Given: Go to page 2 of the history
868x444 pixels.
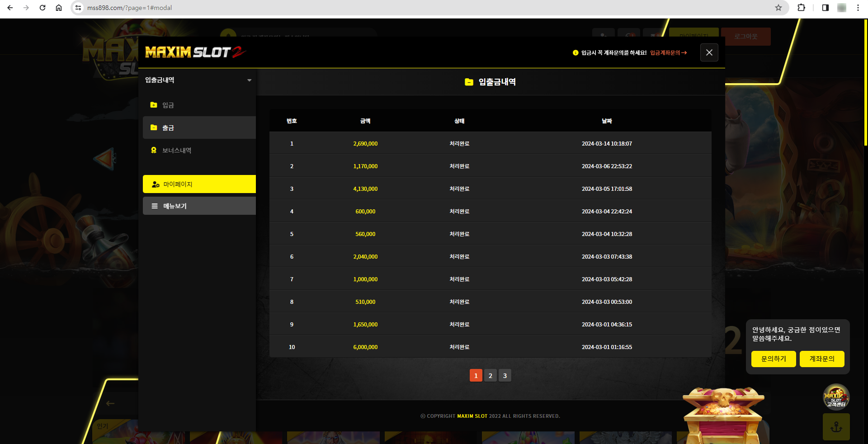Looking at the screenshot, I should tap(491, 375).
